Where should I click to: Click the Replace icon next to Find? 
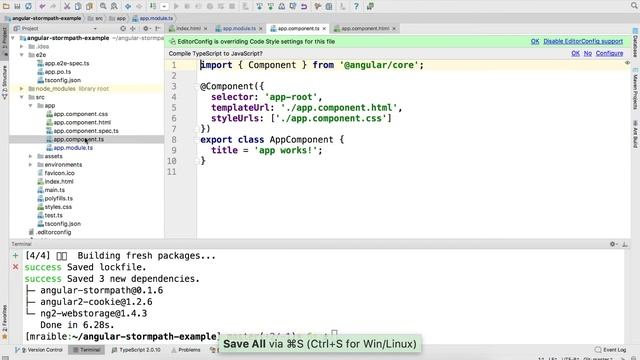pos(114,7)
